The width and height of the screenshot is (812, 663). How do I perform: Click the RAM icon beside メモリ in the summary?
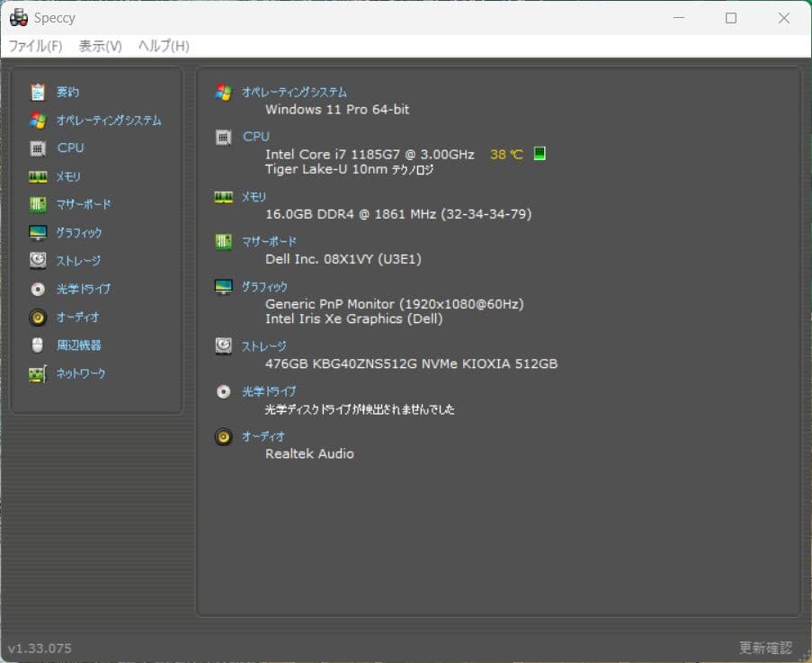(223, 197)
